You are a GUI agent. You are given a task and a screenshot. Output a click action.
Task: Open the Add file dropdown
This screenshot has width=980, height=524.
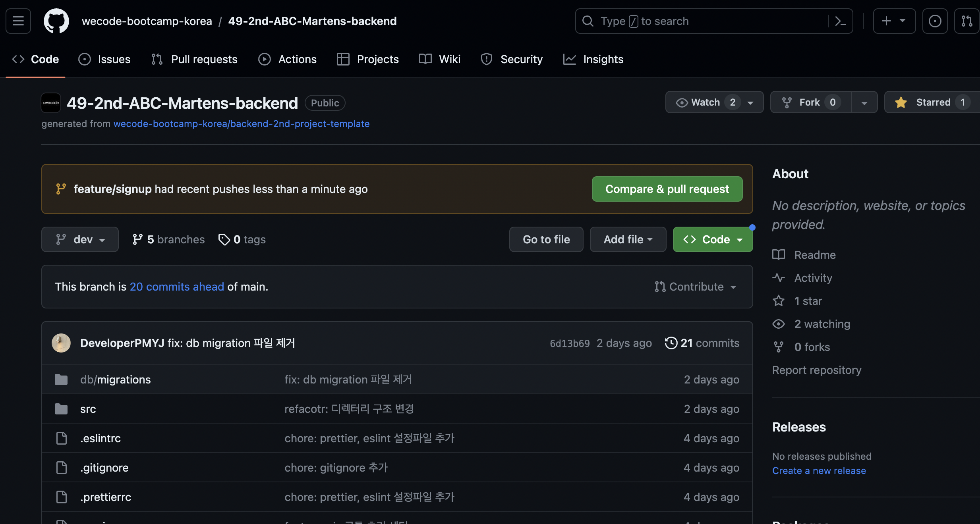628,239
